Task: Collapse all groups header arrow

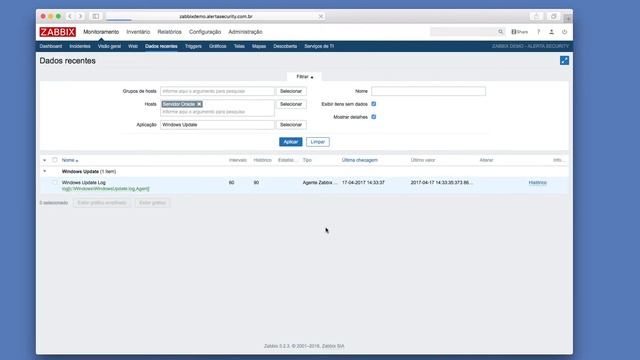Action: 44,160
